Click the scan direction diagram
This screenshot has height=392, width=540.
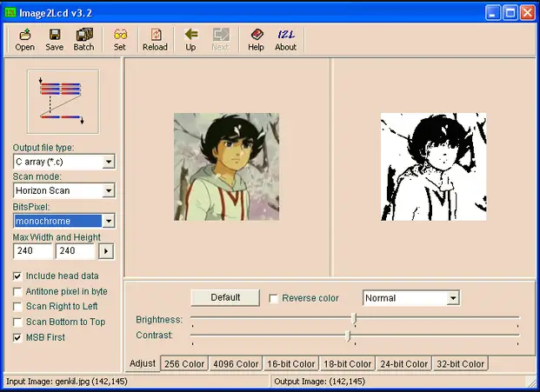(x=63, y=102)
